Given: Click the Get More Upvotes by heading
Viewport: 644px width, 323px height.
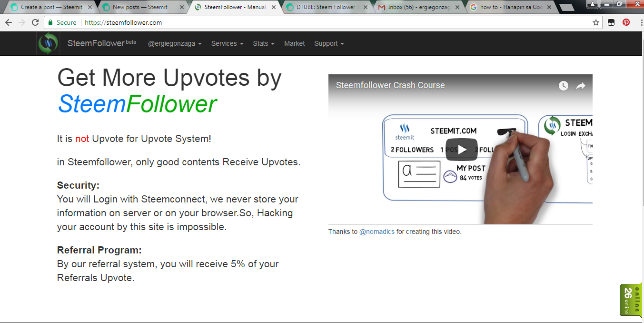Looking at the screenshot, I should coord(169,78).
